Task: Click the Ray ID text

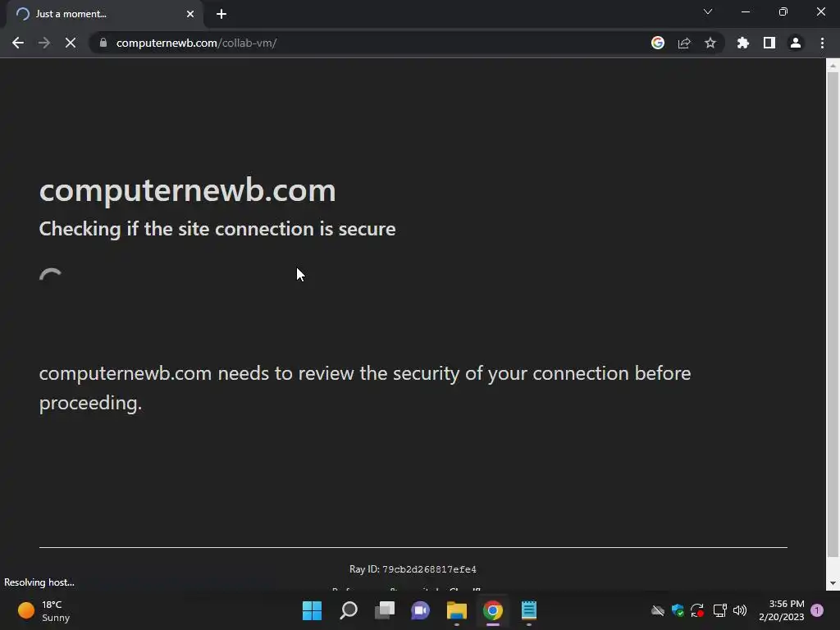Action: (x=413, y=569)
